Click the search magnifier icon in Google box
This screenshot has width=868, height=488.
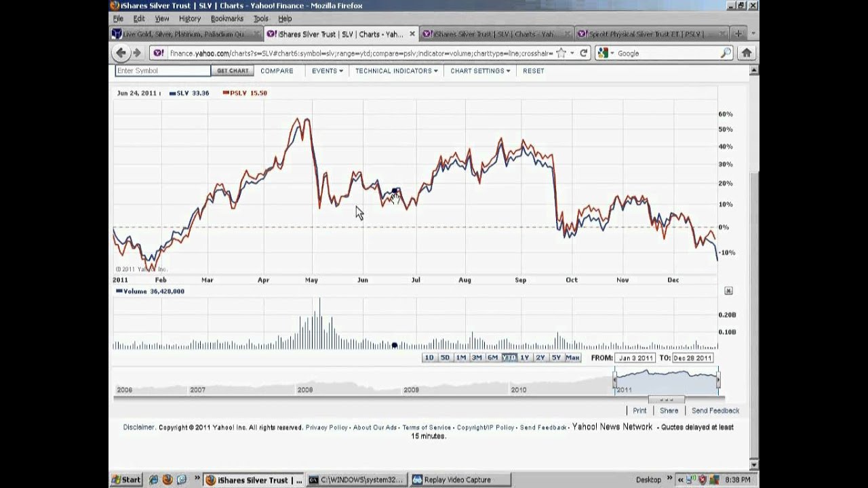click(x=726, y=53)
